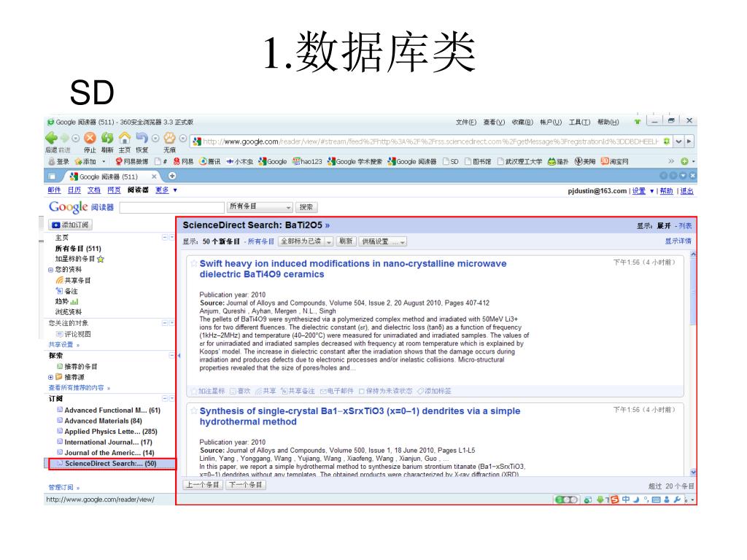The height and width of the screenshot is (560, 747).
Task: Go to 下一个条目 next item
Action: (x=245, y=485)
